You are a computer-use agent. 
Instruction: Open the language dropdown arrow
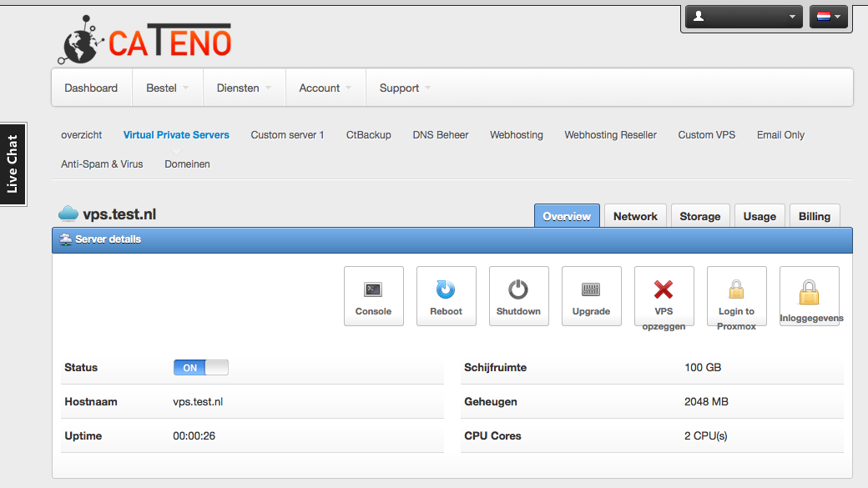click(x=838, y=17)
